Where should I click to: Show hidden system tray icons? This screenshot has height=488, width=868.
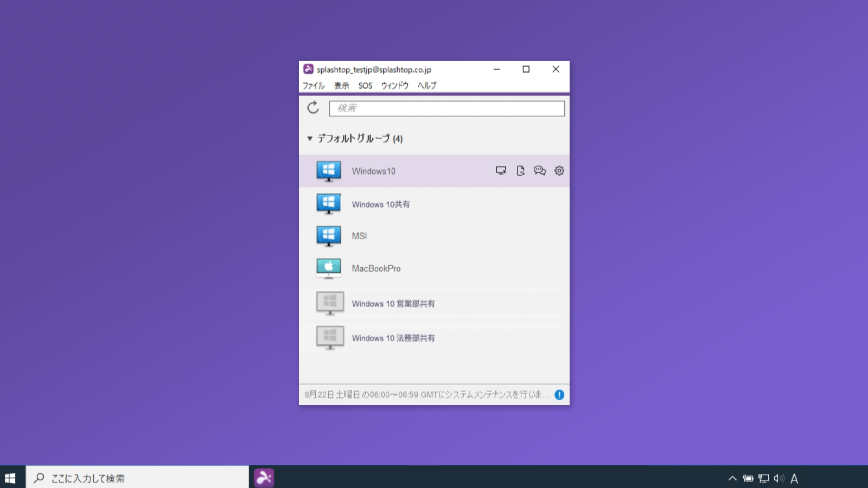point(732,478)
